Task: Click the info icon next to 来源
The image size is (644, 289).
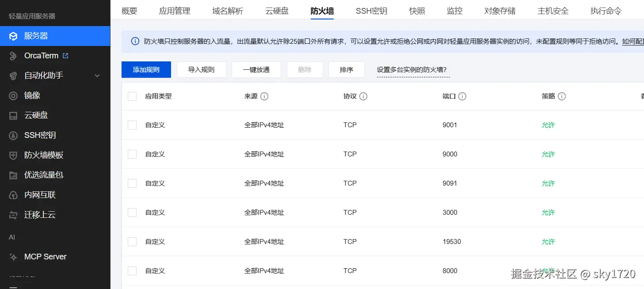Action: [264, 96]
